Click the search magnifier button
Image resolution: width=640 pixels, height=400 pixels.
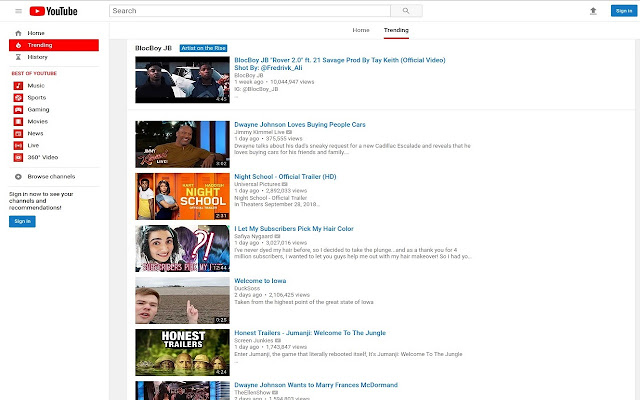tap(406, 11)
